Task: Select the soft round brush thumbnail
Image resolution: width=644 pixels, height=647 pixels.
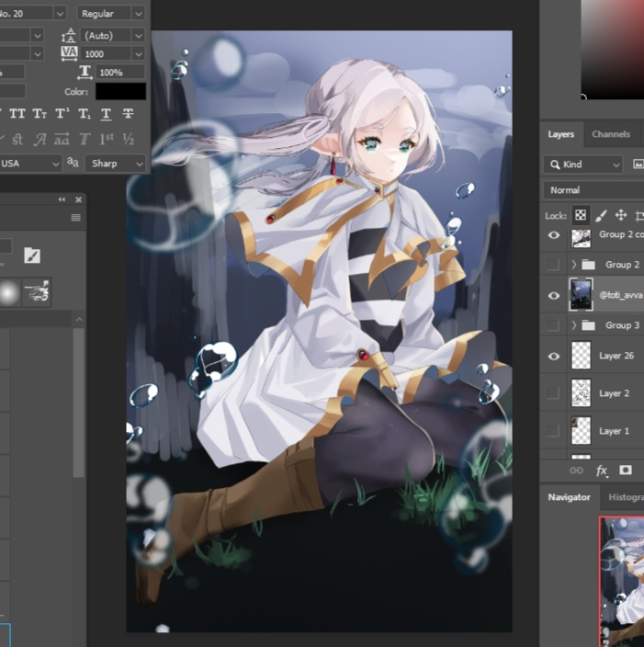Action: [x=9, y=292]
